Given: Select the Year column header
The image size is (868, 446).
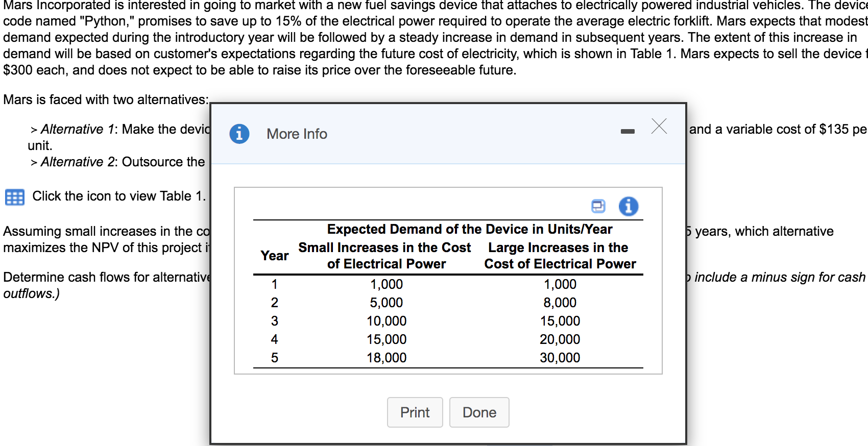Looking at the screenshot, I should (x=274, y=256).
